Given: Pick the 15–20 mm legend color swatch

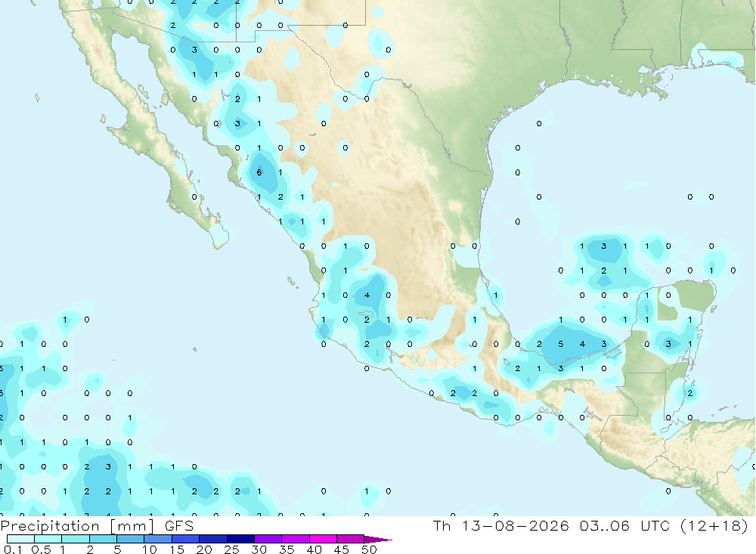Looking at the screenshot, I should point(186,539).
